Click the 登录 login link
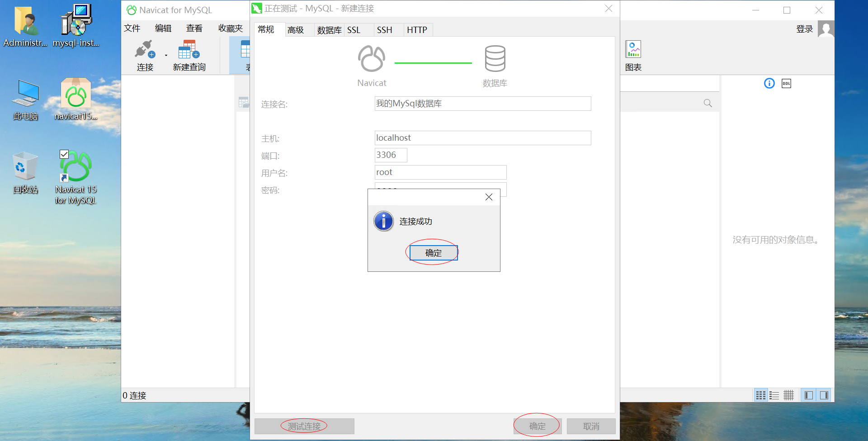The image size is (868, 441). (804, 29)
